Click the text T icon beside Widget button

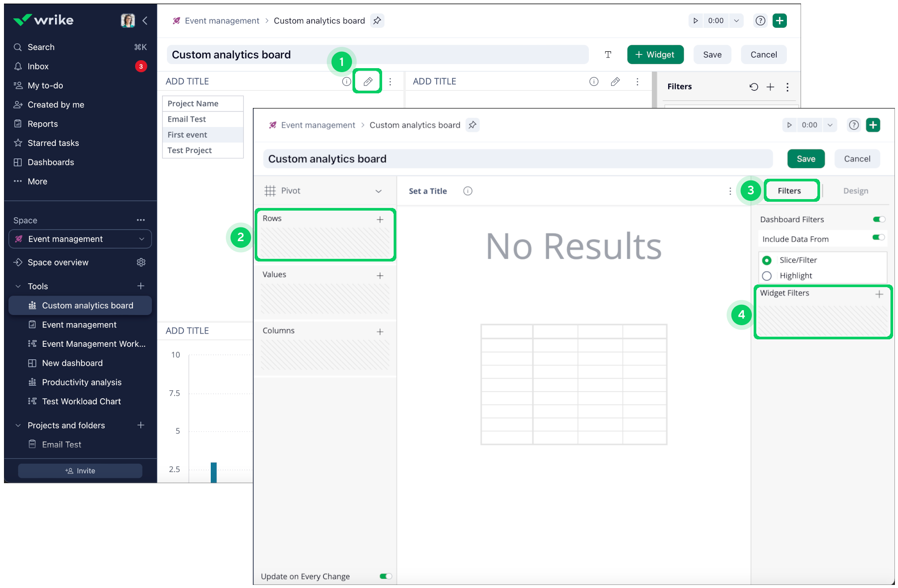(x=608, y=54)
